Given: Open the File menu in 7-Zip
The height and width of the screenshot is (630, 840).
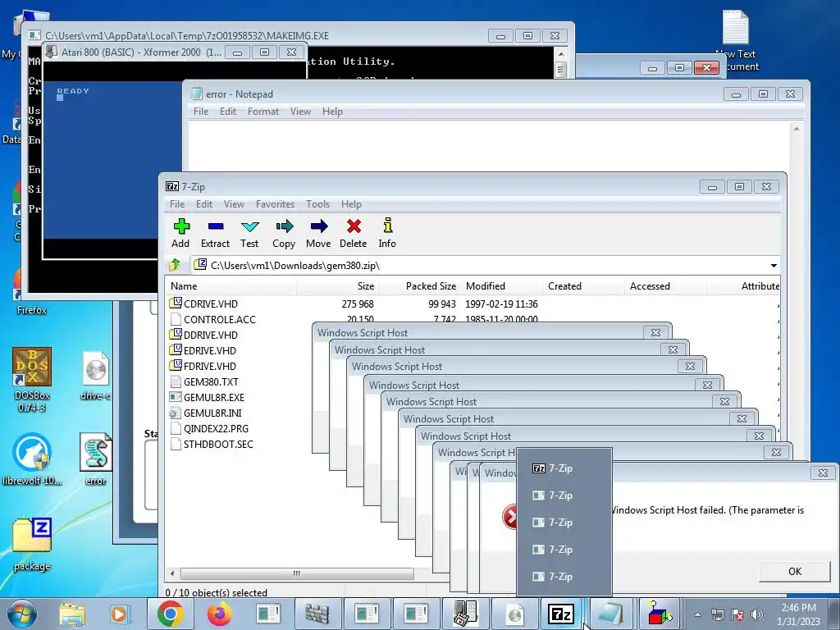Looking at the screenshot, I should (177, 204).
